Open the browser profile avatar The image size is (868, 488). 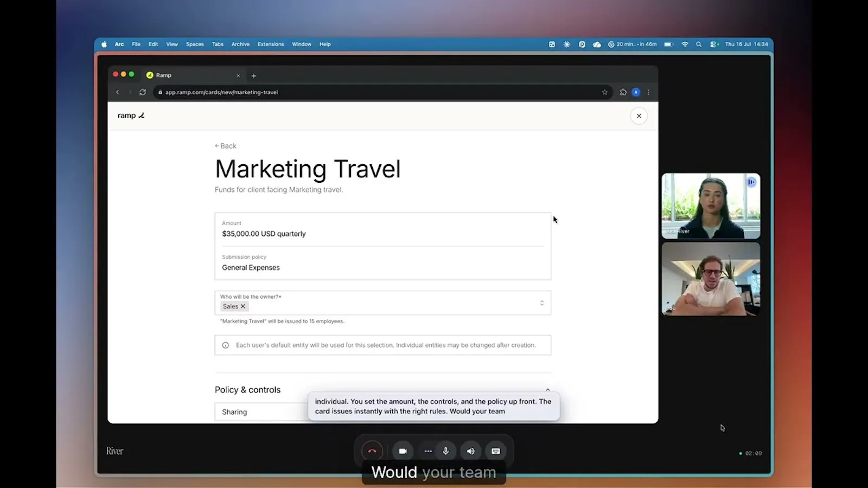click(x=636, y=92)
